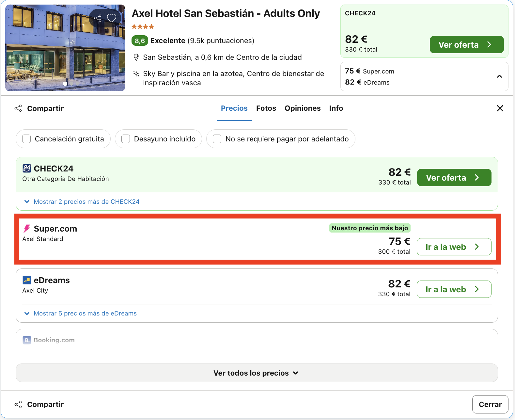Click share icon beside bottom Compartir
Viewport: 515px width, 420px height.
[x=18, y=404]
